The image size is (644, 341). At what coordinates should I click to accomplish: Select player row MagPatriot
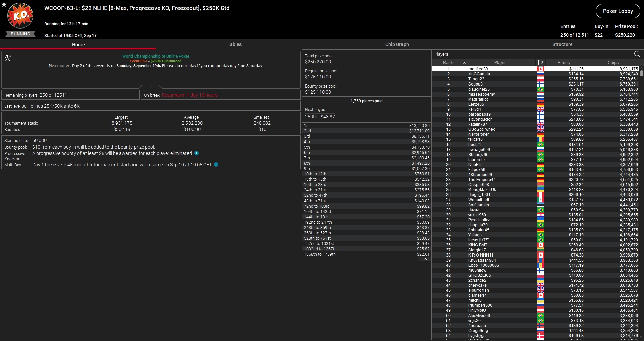point(535,99)
